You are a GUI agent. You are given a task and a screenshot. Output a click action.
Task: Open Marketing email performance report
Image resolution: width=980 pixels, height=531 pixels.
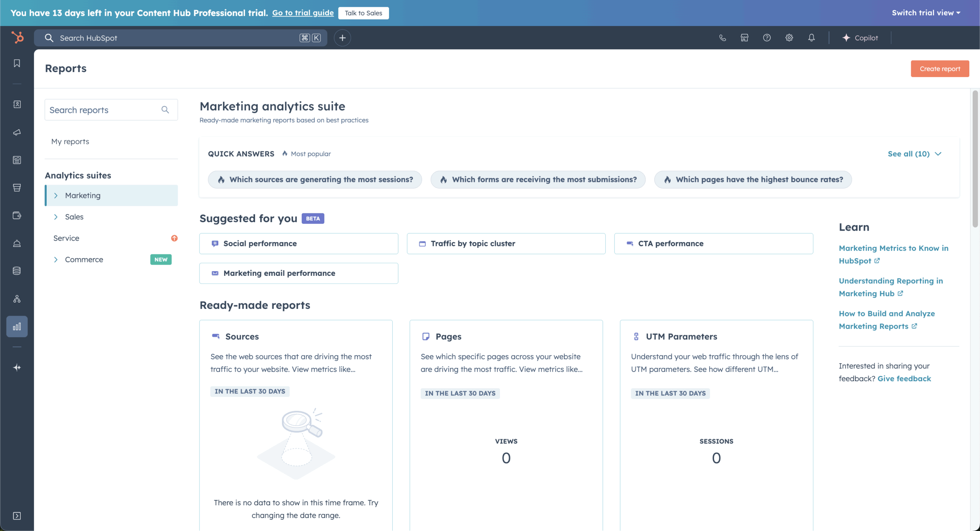[299, 273]
